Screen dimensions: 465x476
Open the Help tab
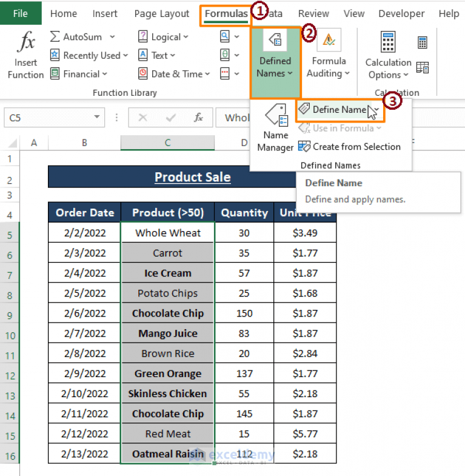point(449,13)
